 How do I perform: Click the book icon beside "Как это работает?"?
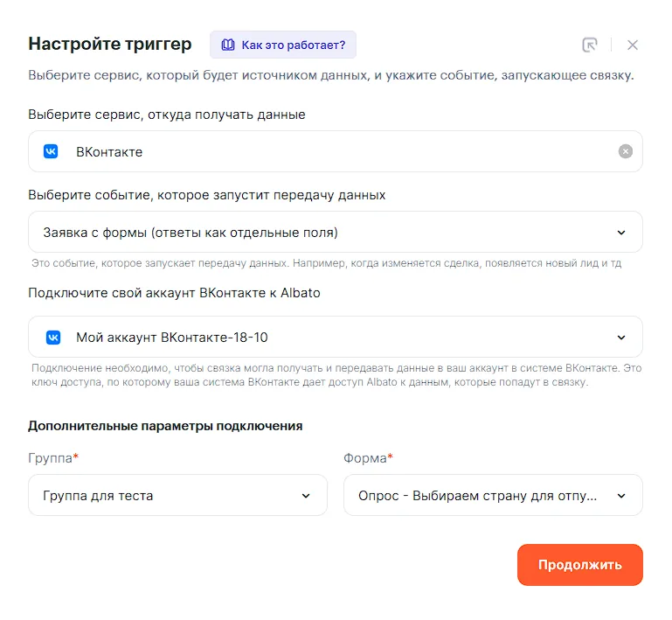click(228, 45)
